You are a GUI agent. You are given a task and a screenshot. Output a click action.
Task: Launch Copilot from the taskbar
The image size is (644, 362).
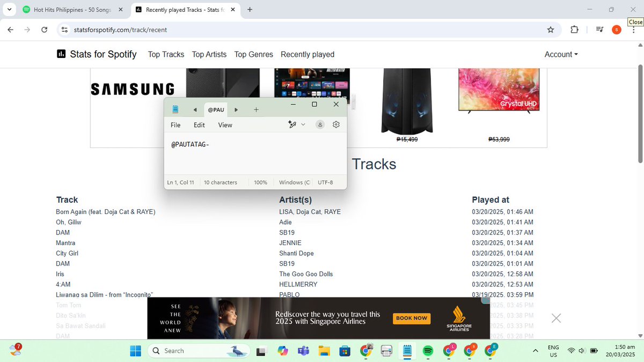pos(282,351)
